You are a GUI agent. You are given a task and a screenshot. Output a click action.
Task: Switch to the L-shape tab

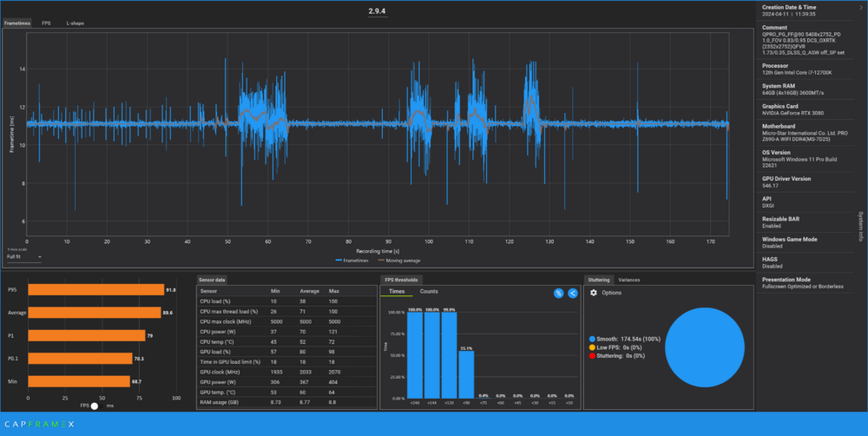(x=75, y=22)
